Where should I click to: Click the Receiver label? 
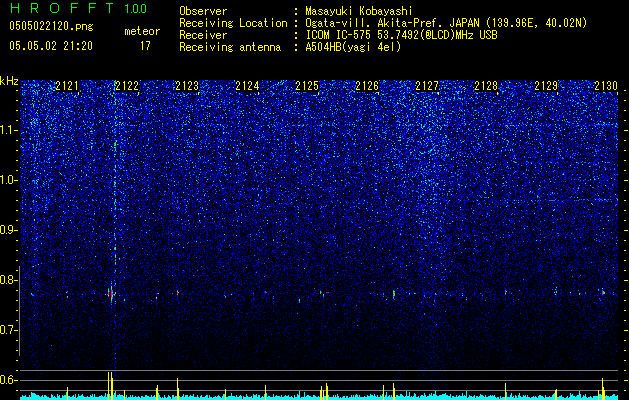(203, 35)
